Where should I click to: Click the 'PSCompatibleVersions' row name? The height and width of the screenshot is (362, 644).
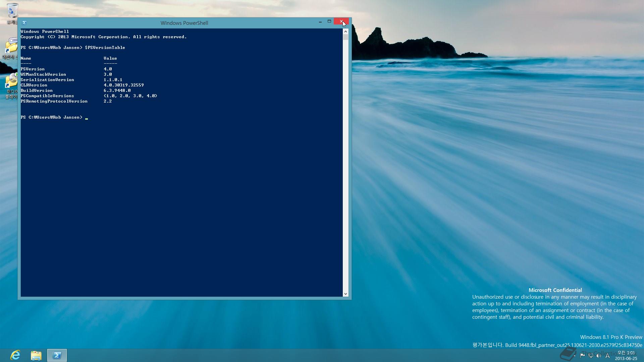pyautogui.click(x=47, y=96)
